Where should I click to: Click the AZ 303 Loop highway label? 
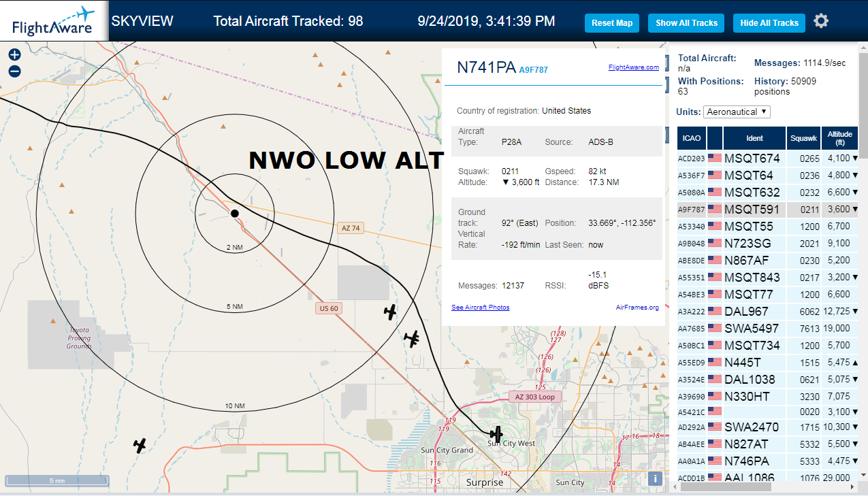536,397
